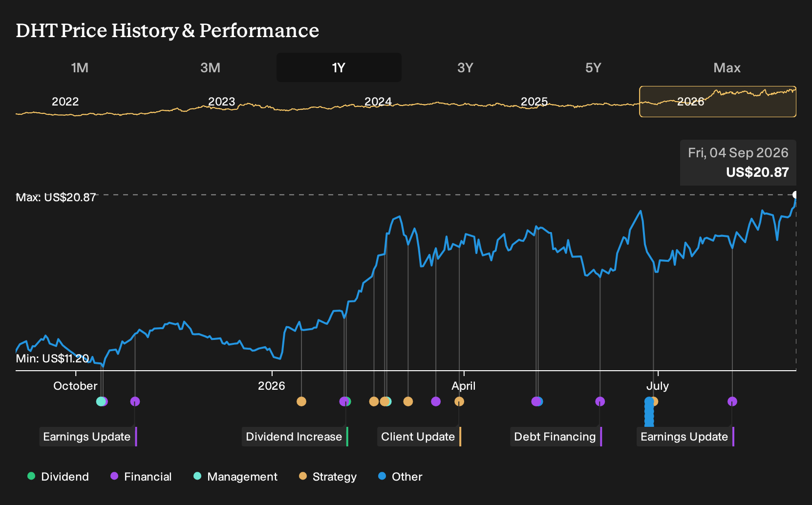Select the top blue Other marker under July

pyautogui.click(x=649, y=401)
